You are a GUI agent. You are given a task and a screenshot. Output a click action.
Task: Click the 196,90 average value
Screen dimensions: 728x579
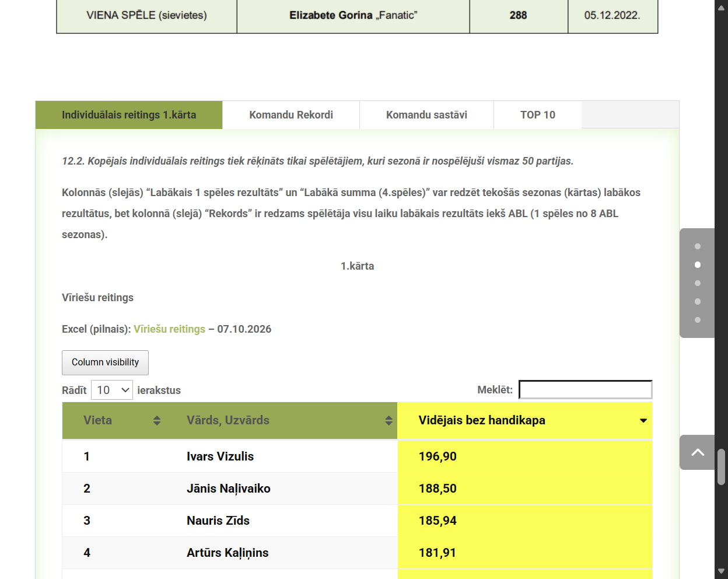pos(437,456)
